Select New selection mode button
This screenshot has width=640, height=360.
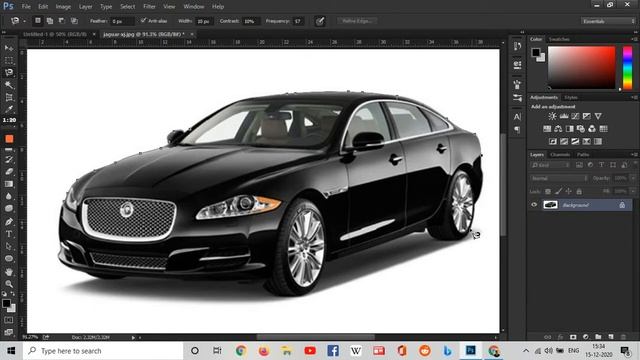[38, 20]
